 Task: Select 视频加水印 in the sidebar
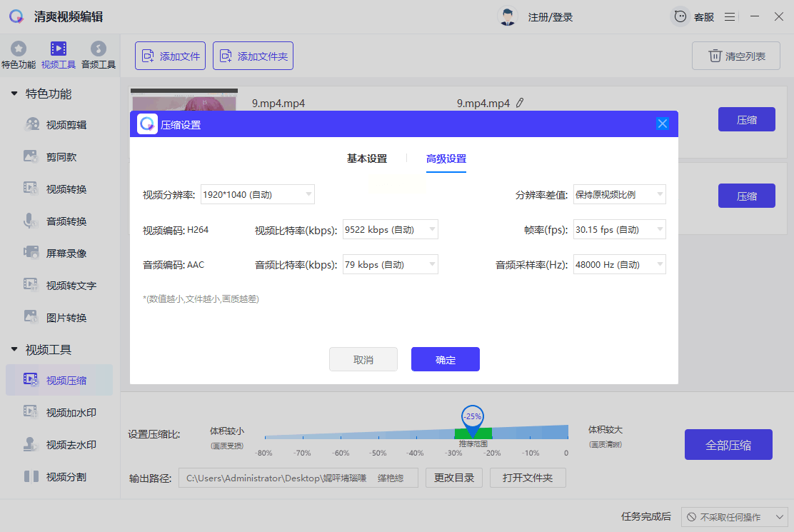71,412
